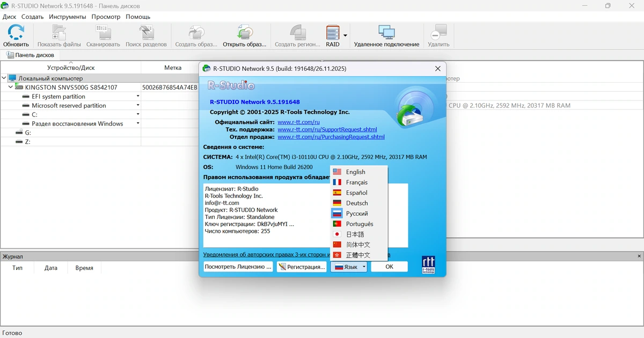
Task: Open the Помощь menu
Action: point(138,17)
